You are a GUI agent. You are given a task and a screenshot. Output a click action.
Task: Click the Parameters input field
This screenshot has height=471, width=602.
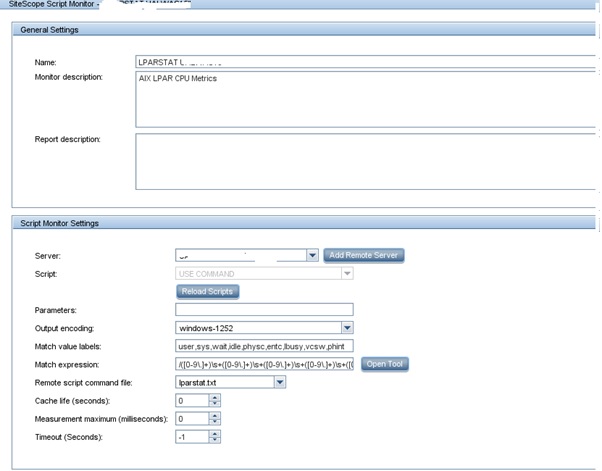click(x=264, y=310)
